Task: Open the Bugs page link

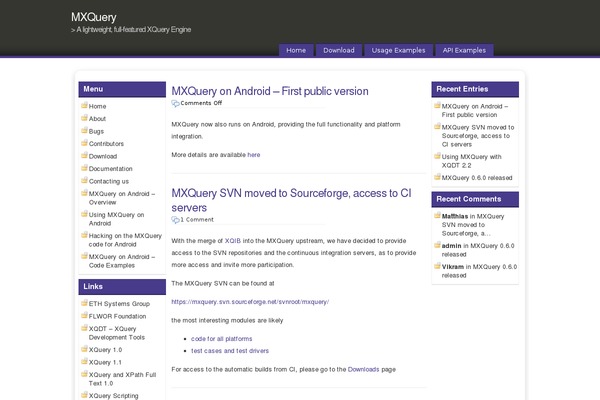Action: 96,131
